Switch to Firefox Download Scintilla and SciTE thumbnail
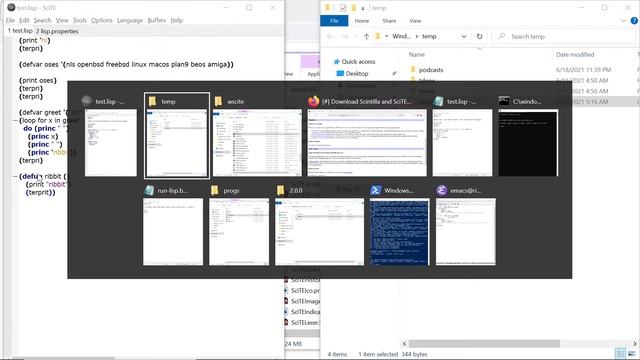Viewport: 640px width, 360px height. 367,142
